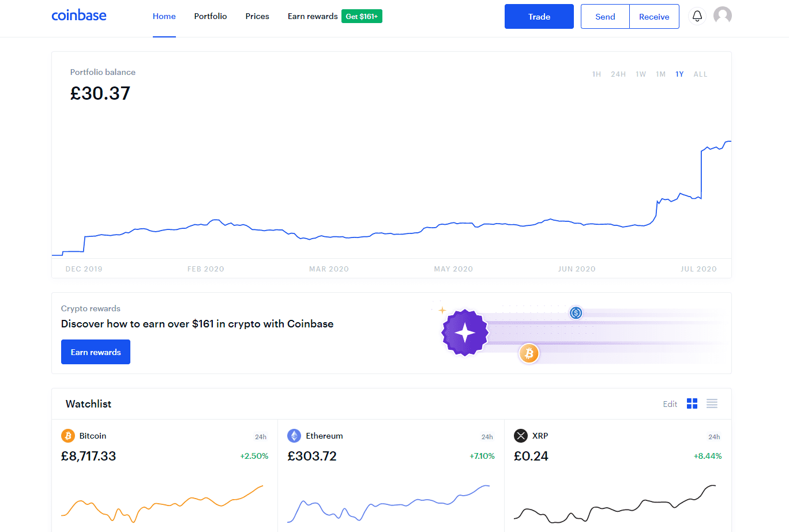Click the XRP name label
Screen dimensions: 789x532
click(x=540, y=436)
